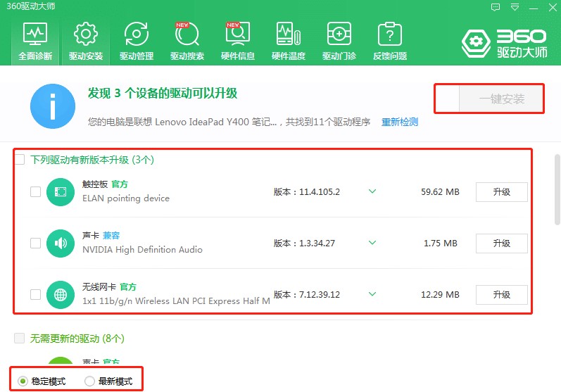Expand version dropdown for 1.3.34.27

point(372,243)
